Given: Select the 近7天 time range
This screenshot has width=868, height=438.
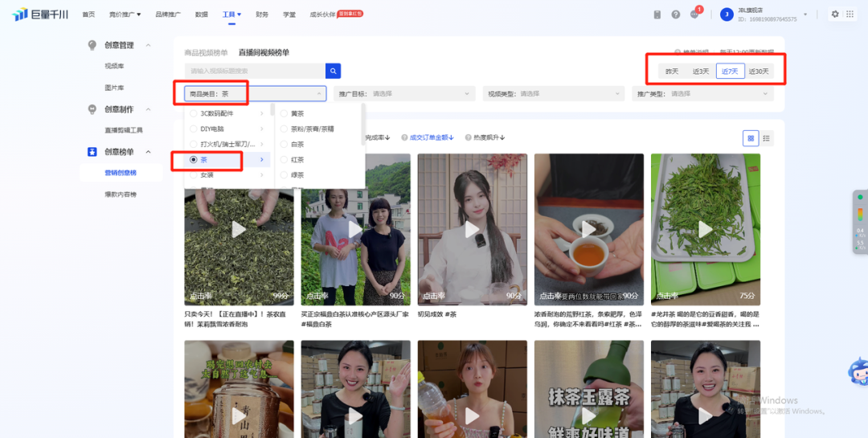Looking at the screenshot, I should click(730, 72).
